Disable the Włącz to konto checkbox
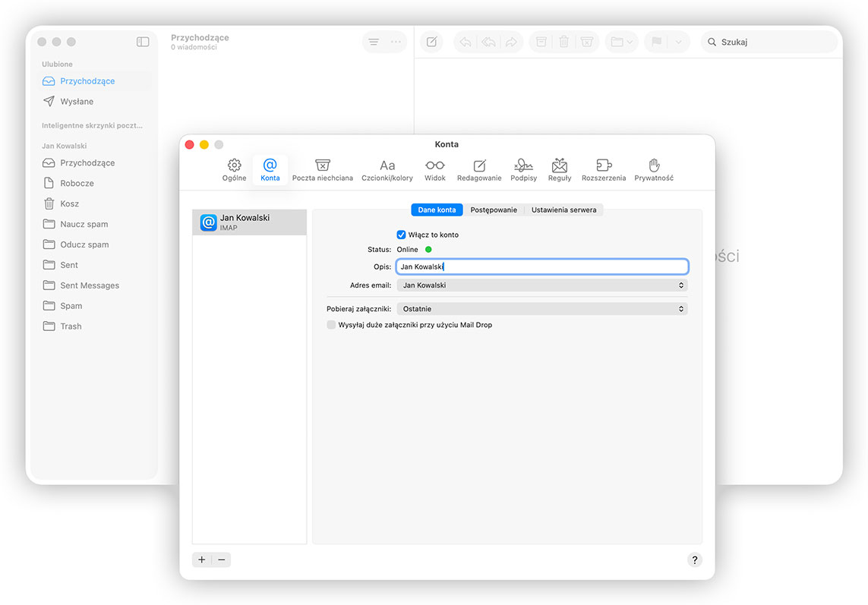 pyautogui.click(x=400, y=234)
